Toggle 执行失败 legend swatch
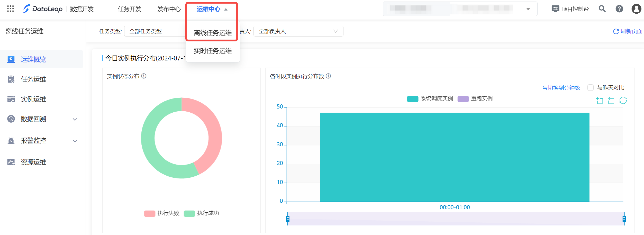Screen dimensions: 644x235 (x=150, y=213)
